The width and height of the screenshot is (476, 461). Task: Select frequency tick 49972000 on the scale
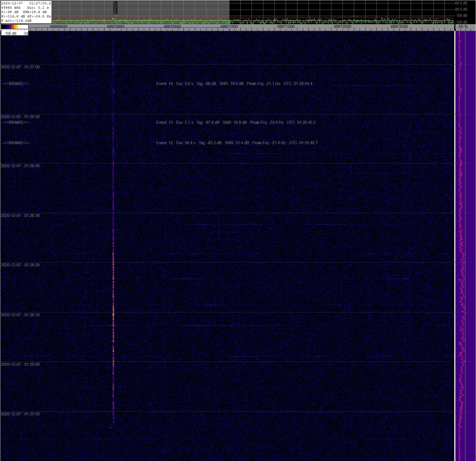point(342,27)
